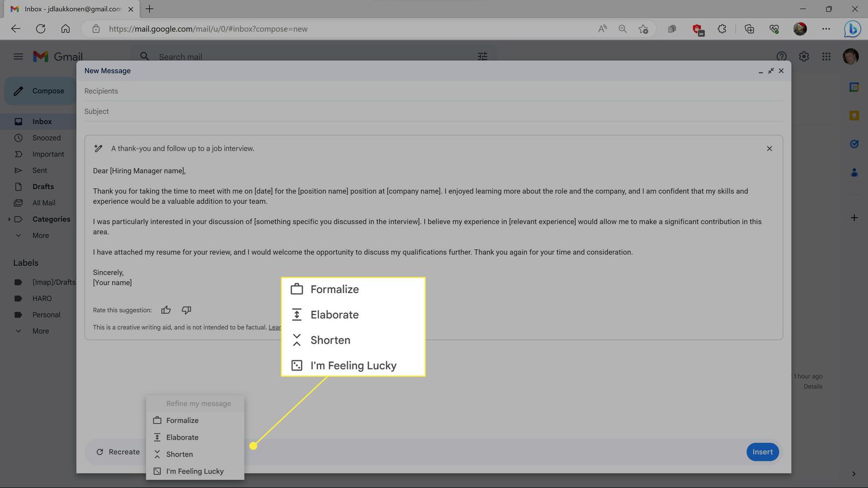
Task: Click the Recreate button
Action: [x=118, y=452]
